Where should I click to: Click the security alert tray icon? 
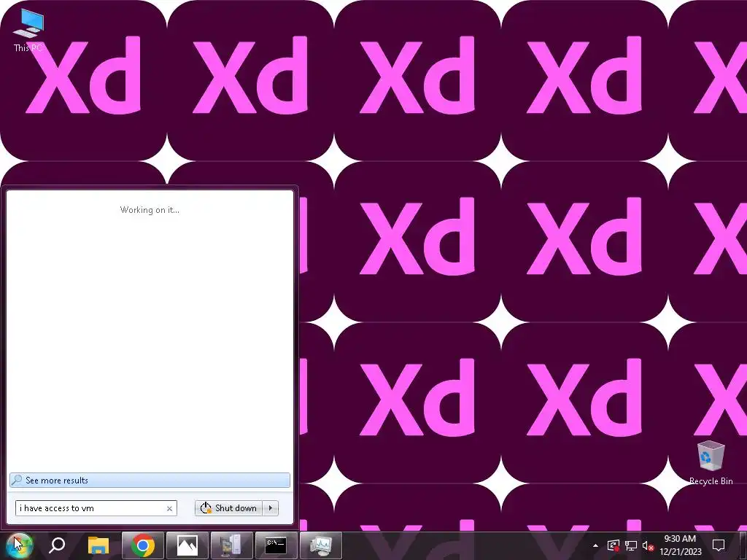coord(614,545)
